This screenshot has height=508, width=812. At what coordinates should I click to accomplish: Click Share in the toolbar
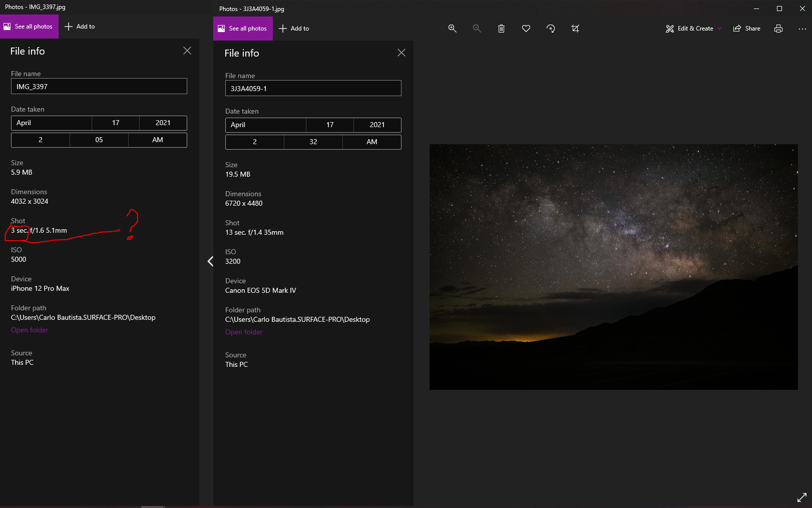coord(746,29)
